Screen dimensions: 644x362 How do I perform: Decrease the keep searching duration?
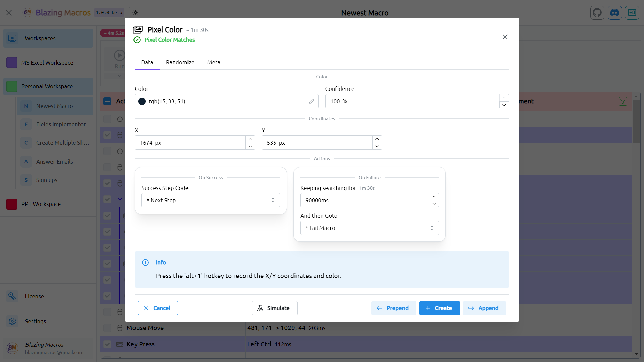(x=434, y=204)
